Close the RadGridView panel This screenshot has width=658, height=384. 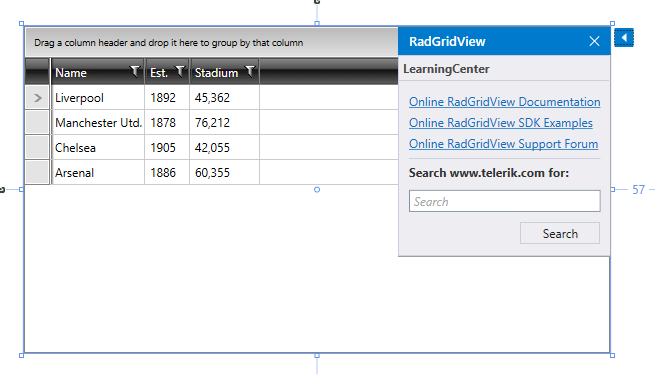[594, 41]
